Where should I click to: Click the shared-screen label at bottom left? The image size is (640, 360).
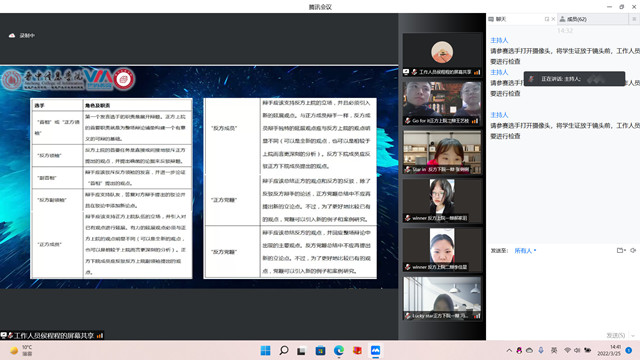point(52,336)
